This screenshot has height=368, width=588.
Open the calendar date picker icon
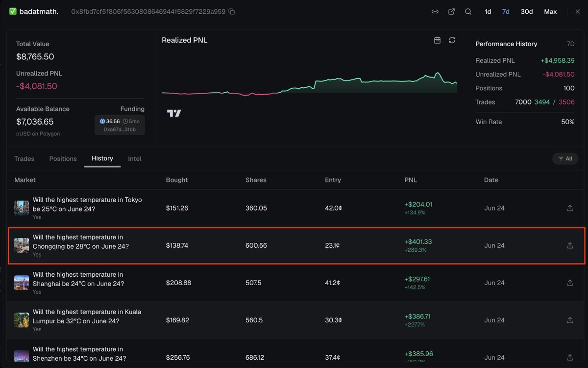pyautogui.click(x=437, y=40)
